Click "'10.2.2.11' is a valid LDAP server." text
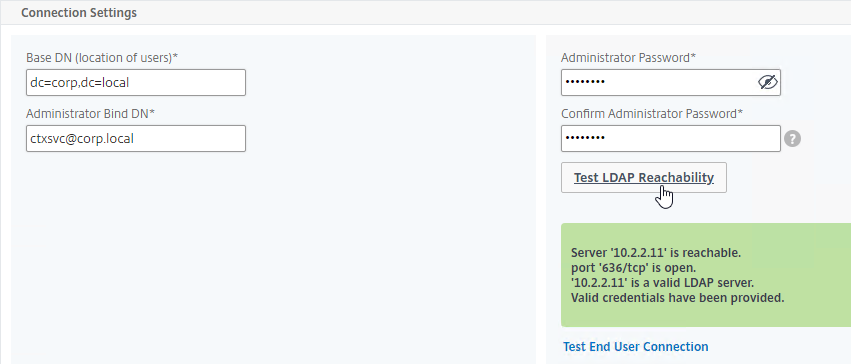 (663, 283)
